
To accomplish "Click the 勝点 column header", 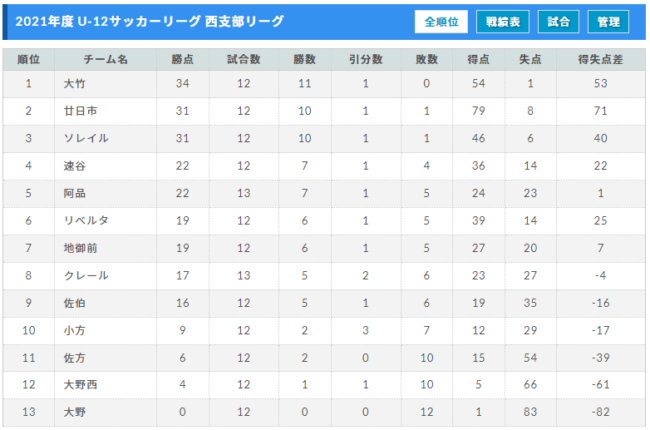I will tap(182, 59).
